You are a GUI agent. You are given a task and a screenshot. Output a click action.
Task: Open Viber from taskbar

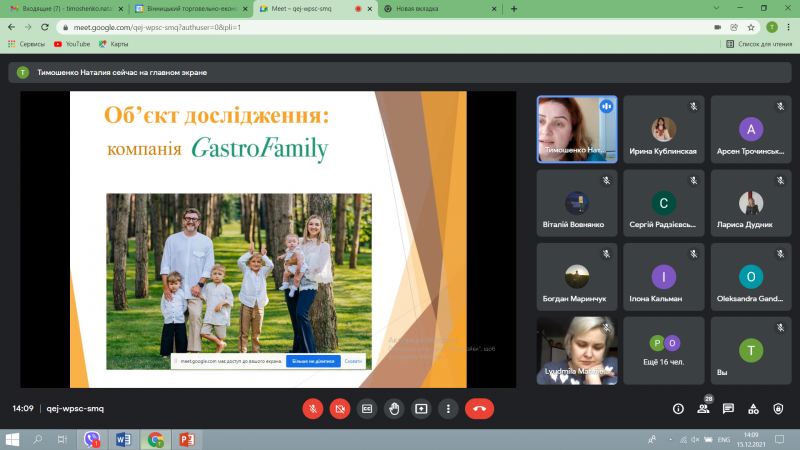tap(92, 439)
